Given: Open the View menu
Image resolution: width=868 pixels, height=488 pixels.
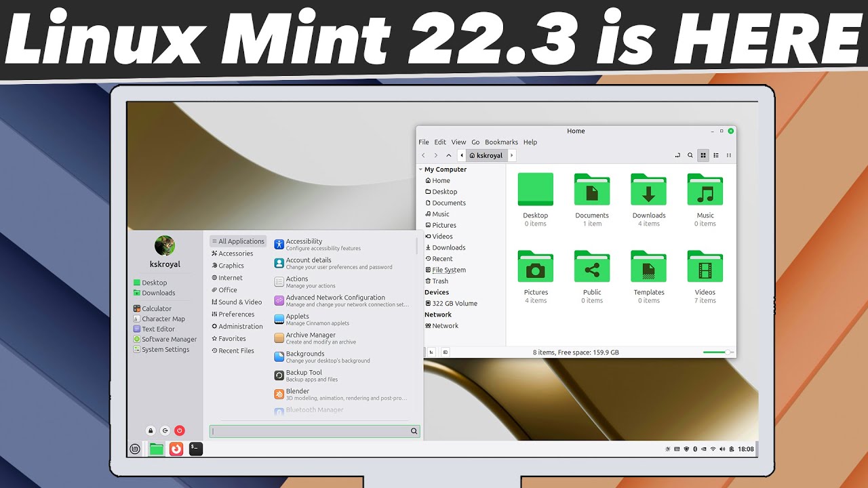Looking at the screenshot, I should (459, 142).
